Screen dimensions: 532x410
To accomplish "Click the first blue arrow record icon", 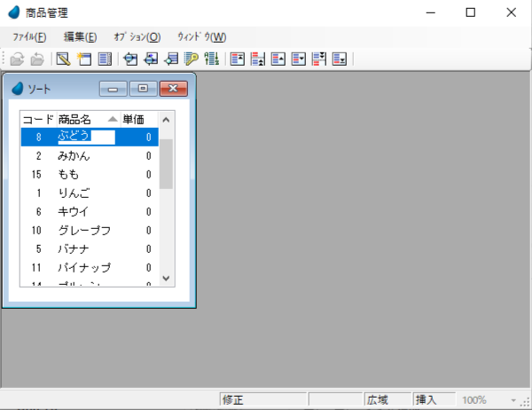I will point(131,59).
